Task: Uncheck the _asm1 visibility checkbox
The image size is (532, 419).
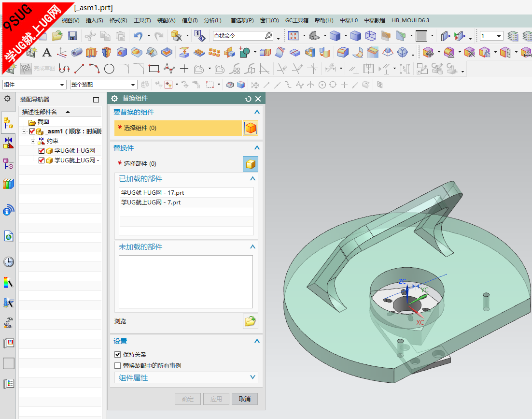Action: tap(32, 131)
